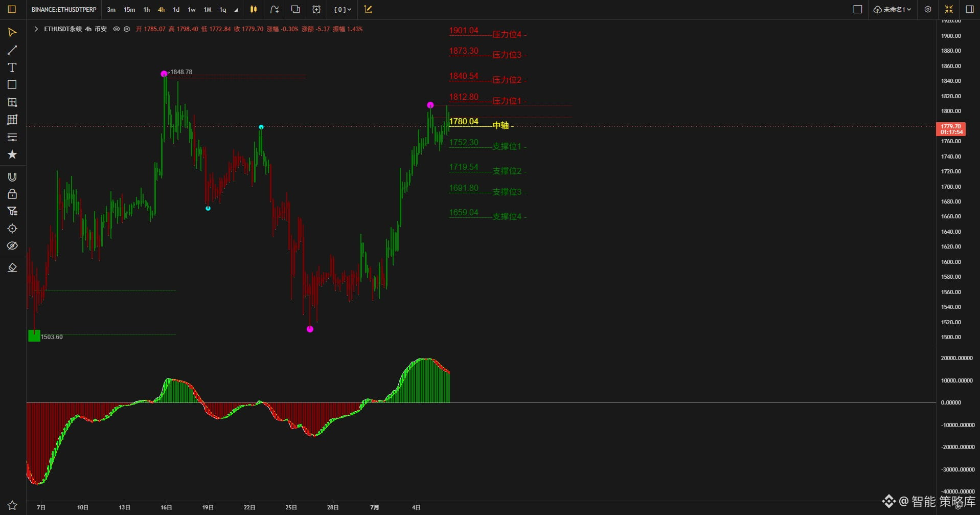Toggle magnet snap mode
The height and width of the screenshot is (515, 980).
click(x=12, y=177)
